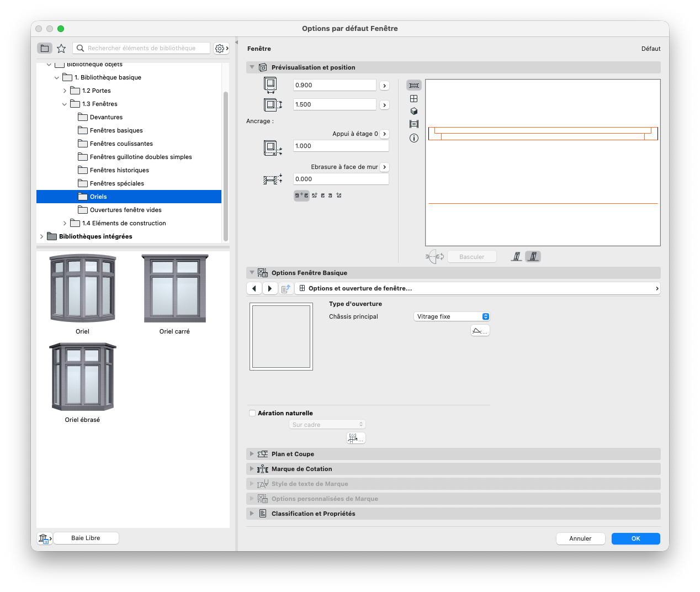Open Appui à étage 0 anchor menu
Viewport: 700px width, 592px height.
coord(385,134)
